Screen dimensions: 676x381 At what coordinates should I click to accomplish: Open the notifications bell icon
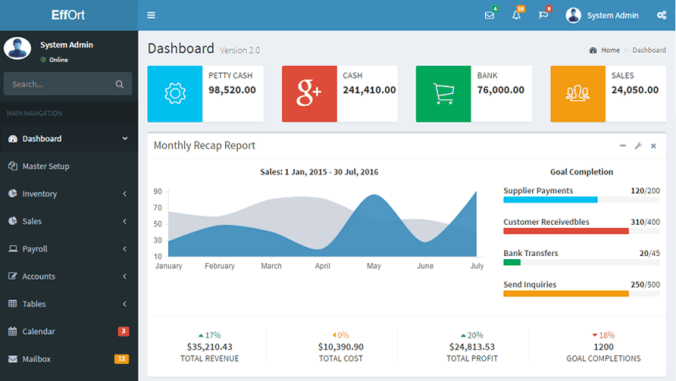(x=516, y=16)
